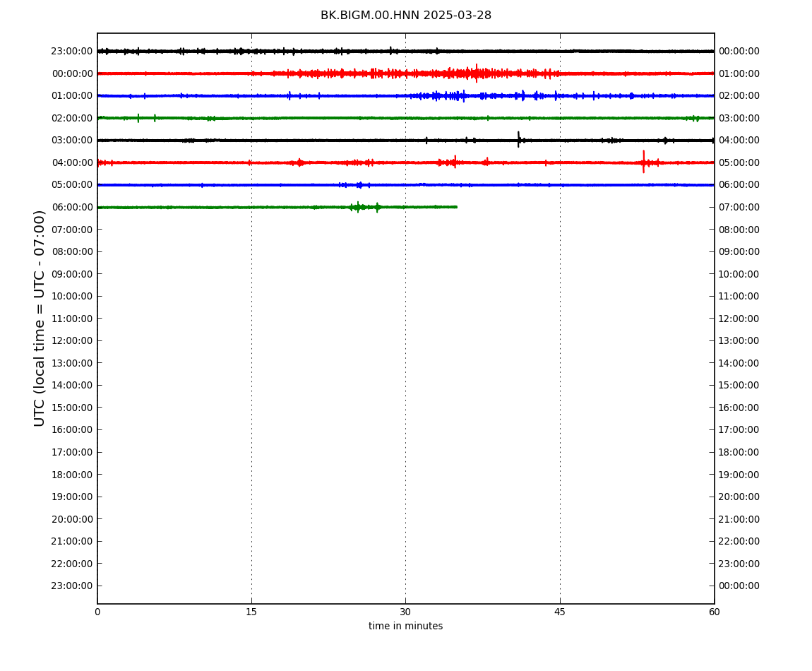The image size is (812, 671).
Task: Select left-axis label 04:00:00
Action: [72, 162]
